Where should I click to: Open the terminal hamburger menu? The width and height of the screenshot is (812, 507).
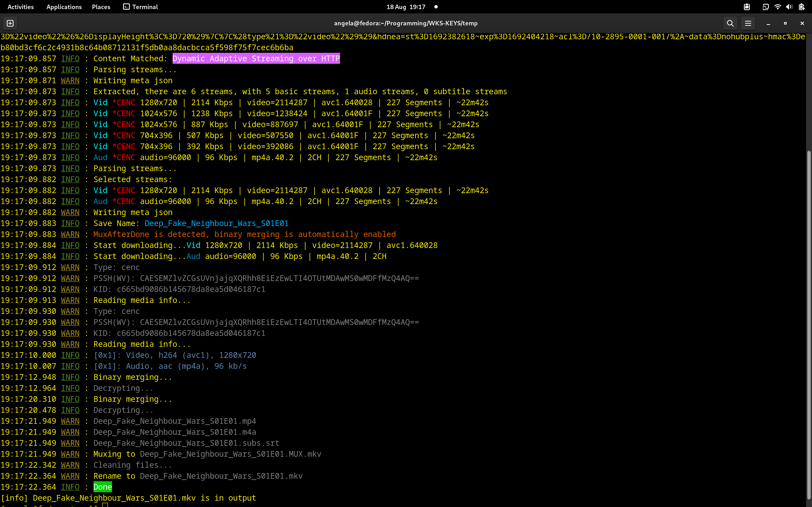coord(748,23)
